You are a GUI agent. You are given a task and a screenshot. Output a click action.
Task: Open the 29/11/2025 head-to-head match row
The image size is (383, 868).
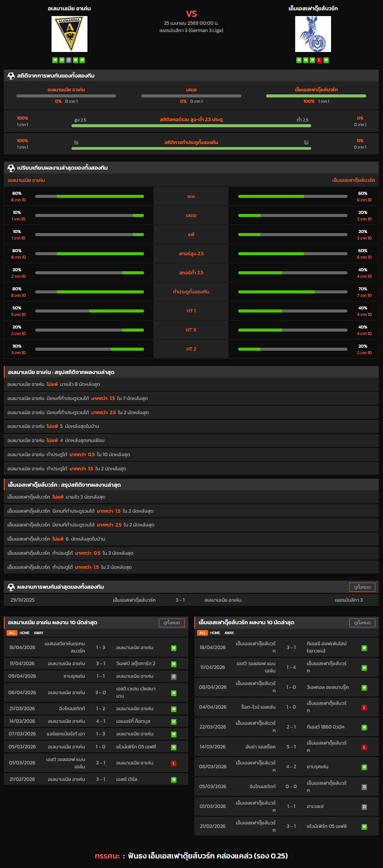tap(191, 600)
